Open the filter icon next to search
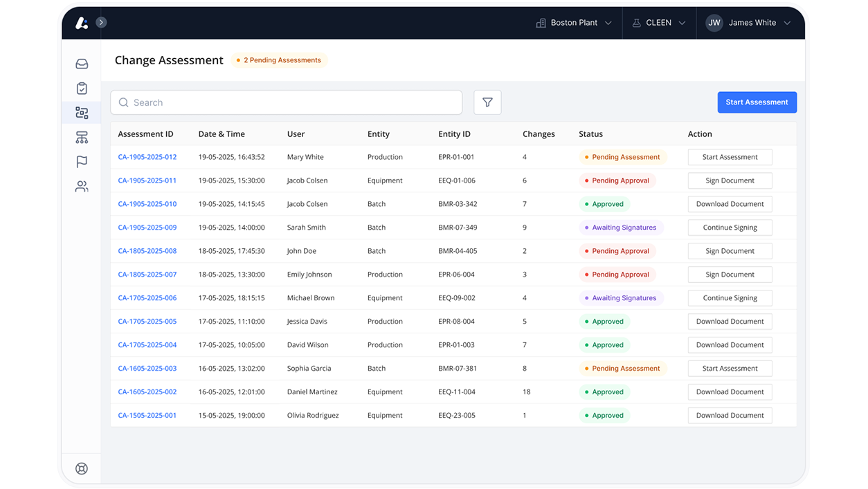Image resolution: width=868 pixels, height=489 pixels. [487, 102]
